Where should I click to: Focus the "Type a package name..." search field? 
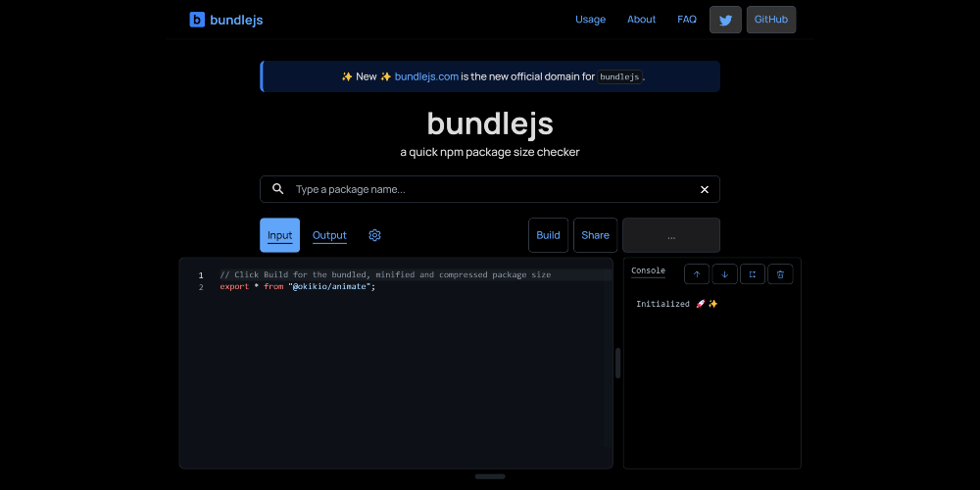(x=490, y=189)
